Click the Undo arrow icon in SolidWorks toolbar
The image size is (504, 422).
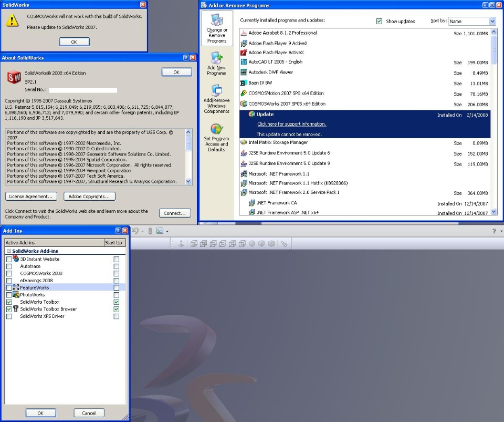[135, 231]
